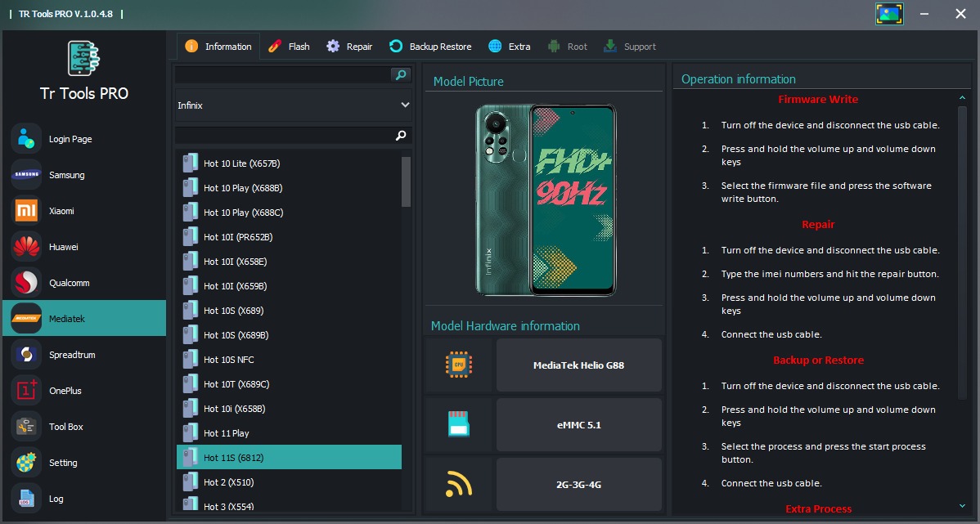Viewport: 980px width, 524px height.
Task: Select the Mediatek sidebar icon
Action: click(26, 319)
